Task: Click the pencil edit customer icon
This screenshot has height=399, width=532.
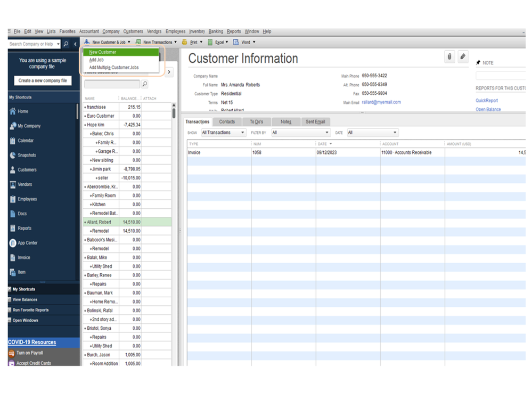Action: point(463,56)
